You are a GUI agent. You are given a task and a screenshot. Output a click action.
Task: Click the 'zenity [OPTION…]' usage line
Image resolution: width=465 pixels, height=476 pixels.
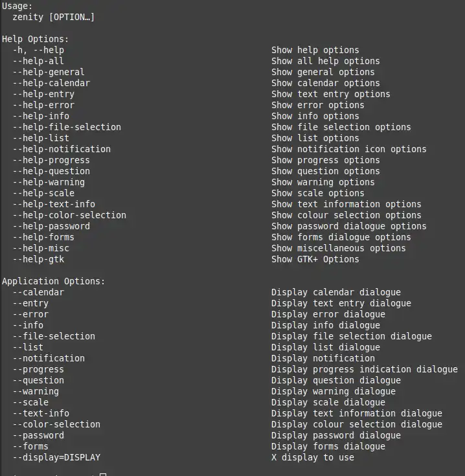pyautogui.click(x=53, y=17)
